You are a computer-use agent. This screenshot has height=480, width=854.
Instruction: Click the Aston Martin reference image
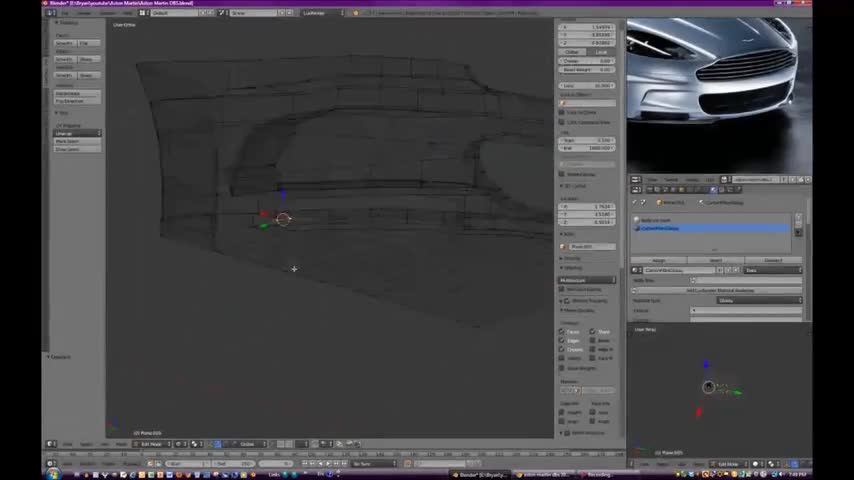(x=719, y=95)
